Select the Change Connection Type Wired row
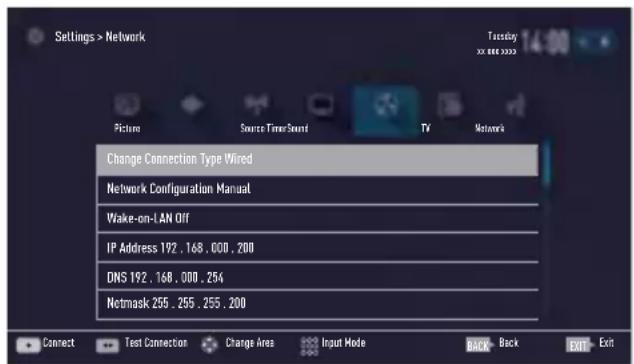 pyautogui.click(x=317, y=159)
